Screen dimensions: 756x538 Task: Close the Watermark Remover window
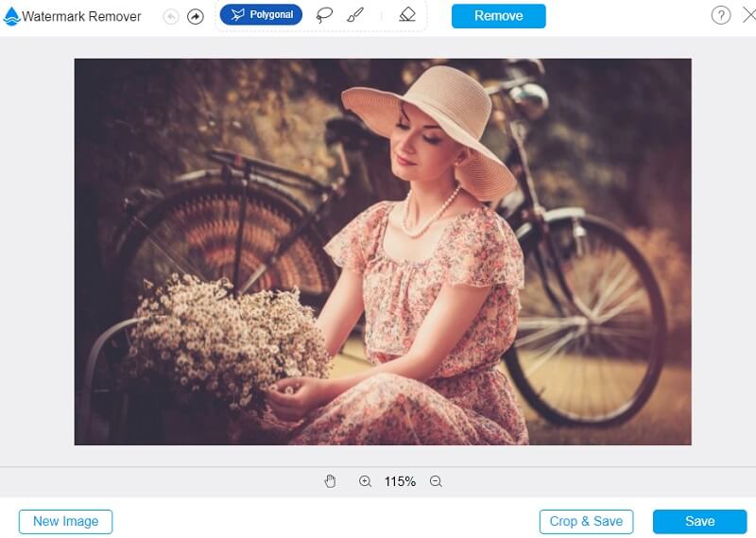pyautogui.click(x=746, y=15)
